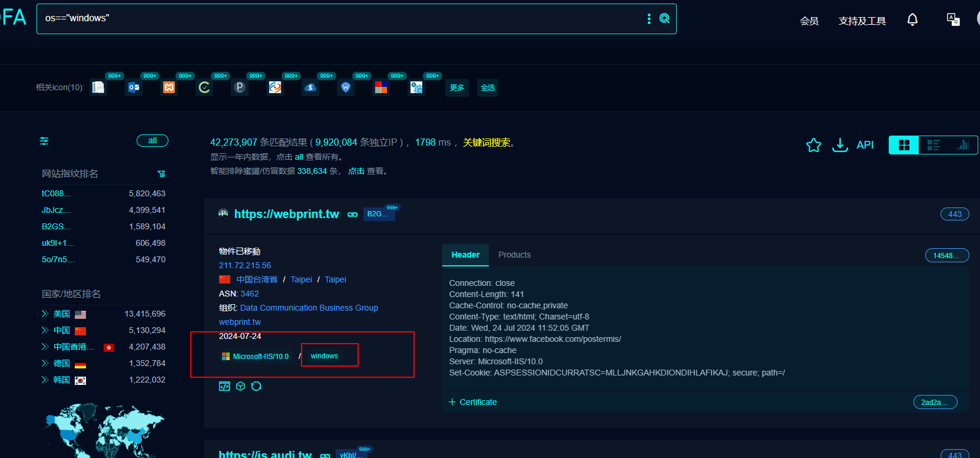This screenshot has width=980, height=458.
Task: Expand the 韩国 country entry
Action: pyautogui.click(x=45, y=380)
